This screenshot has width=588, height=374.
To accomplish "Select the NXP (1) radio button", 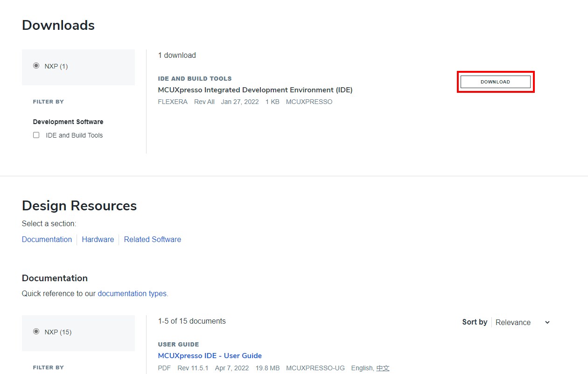I will pyautogui.click(x=36, y=66).
